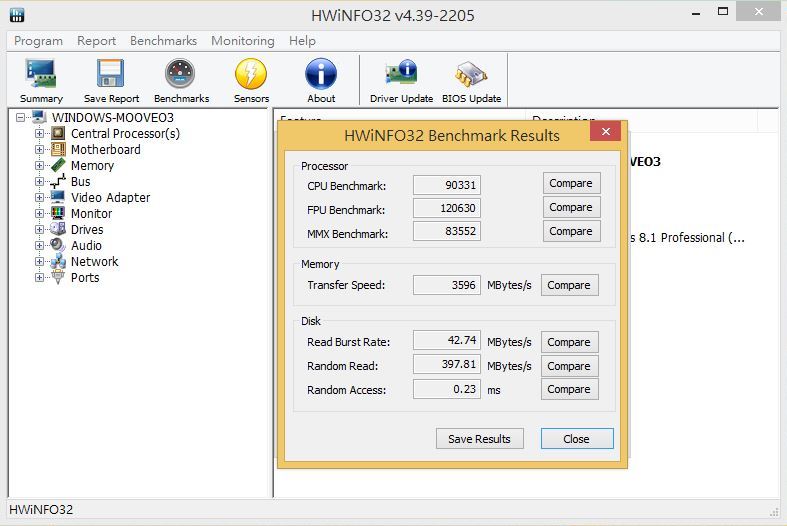Screen dimensions: 787x526
Task: Select the Drives tree icon
Action: point(58,229)
